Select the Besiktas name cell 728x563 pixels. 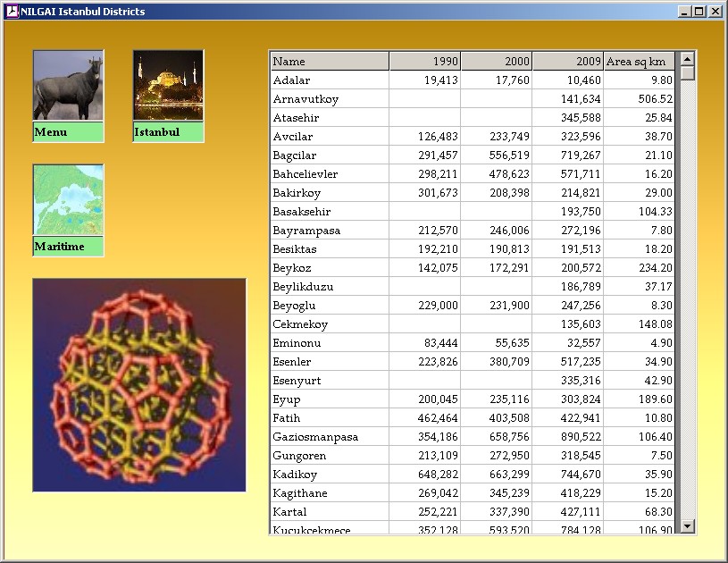pyautogui.click(x=329, y=249)
